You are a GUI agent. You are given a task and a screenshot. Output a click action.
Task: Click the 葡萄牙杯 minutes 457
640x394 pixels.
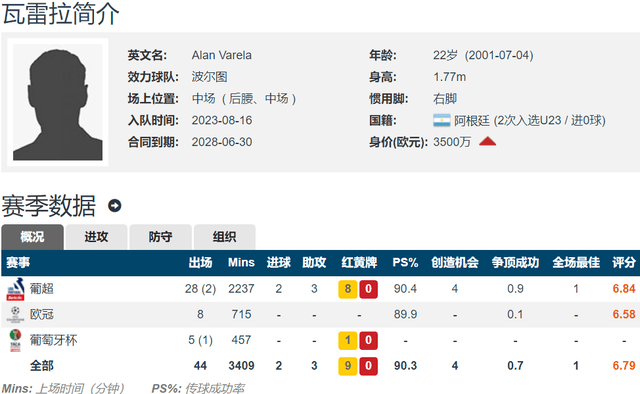pos(241,340)
